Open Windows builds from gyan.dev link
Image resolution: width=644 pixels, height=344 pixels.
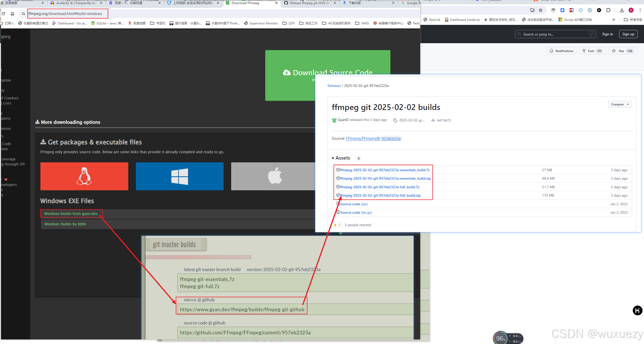click(x=71, y=214)
